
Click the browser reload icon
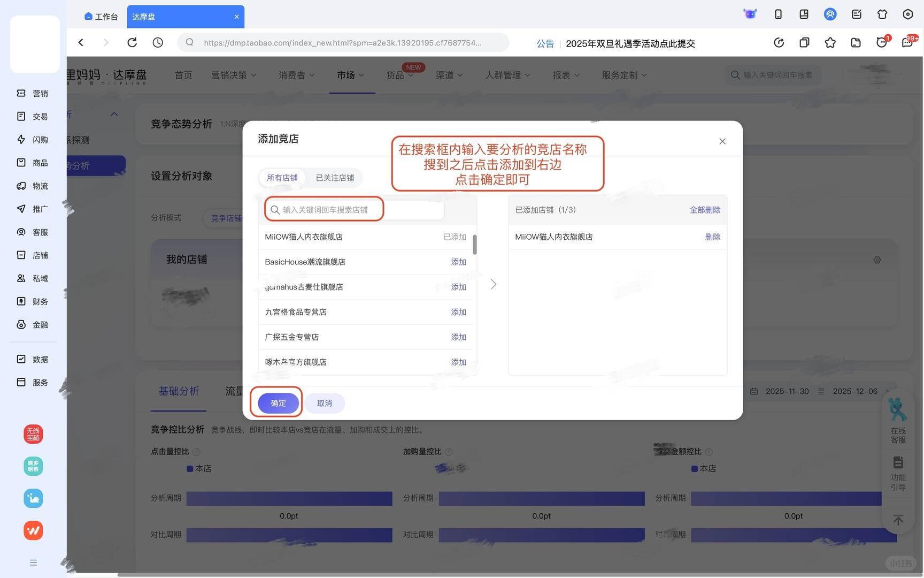(x=132, y=42)
